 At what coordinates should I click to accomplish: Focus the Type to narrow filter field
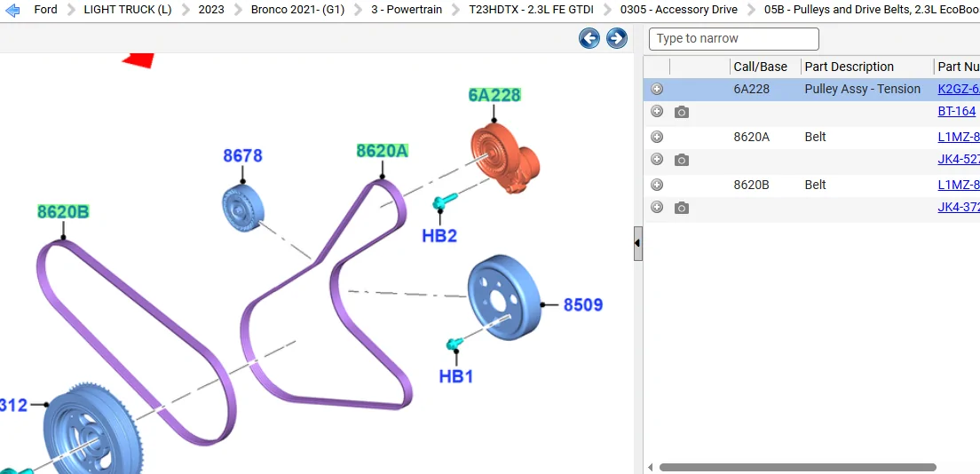734,39
